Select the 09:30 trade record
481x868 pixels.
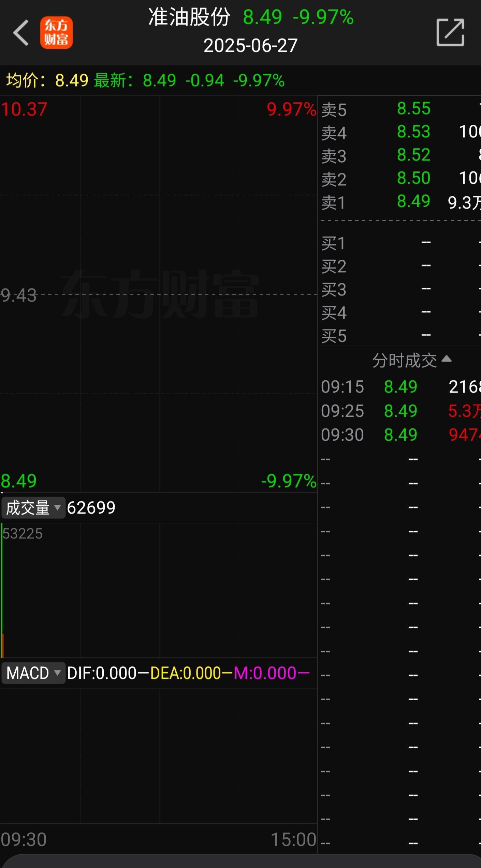pos(401,435)
